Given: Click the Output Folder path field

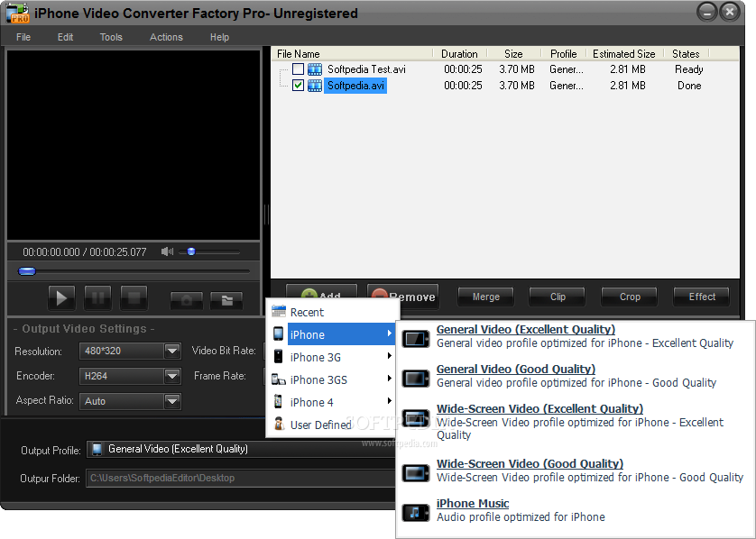Looking at the screenshot, I should tap(241, 478).
